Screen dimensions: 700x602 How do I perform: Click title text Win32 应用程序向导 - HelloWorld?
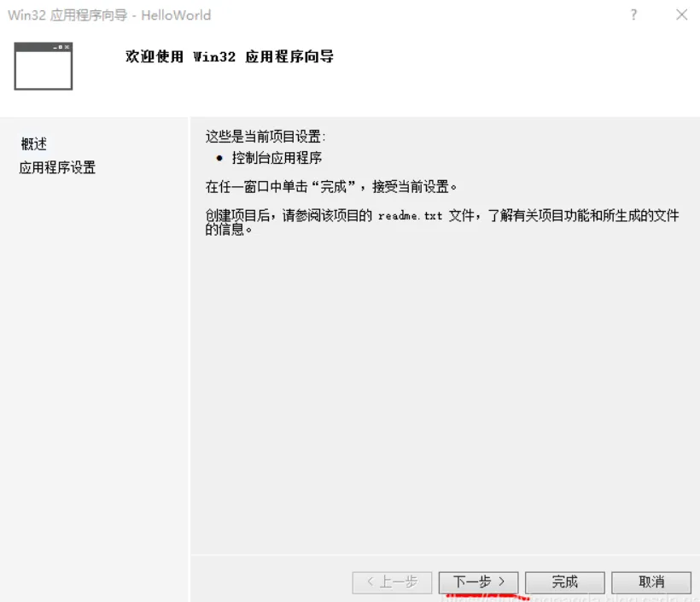coord(109,15)
